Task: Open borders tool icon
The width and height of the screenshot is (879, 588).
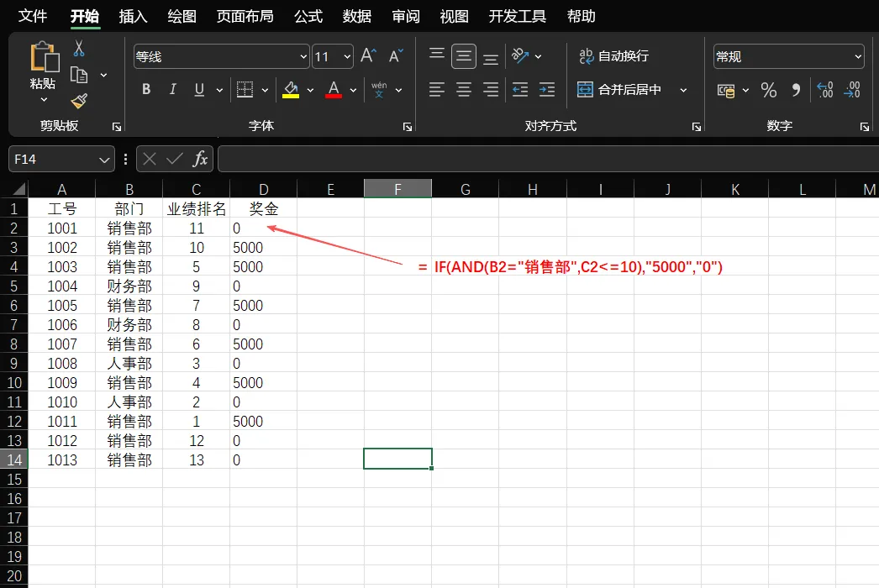Action: tap(245, 90)
